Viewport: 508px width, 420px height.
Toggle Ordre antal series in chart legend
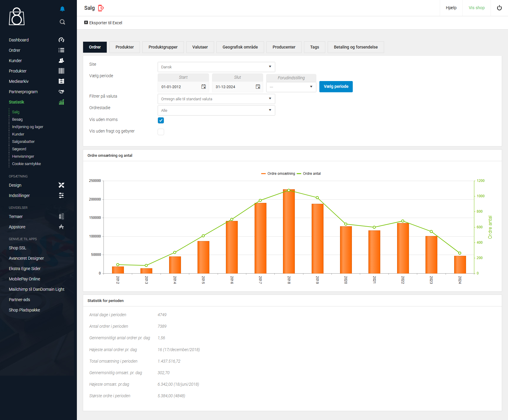click(311, 174)
